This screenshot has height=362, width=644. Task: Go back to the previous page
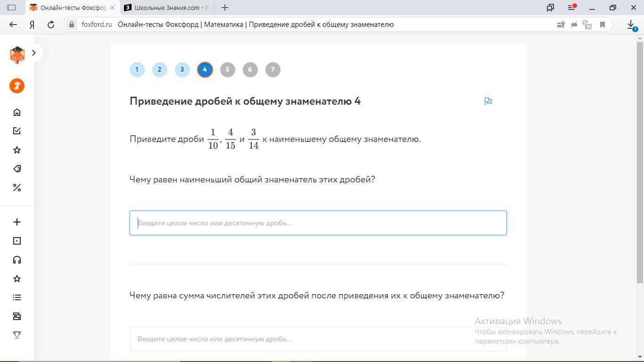[13, 25]
